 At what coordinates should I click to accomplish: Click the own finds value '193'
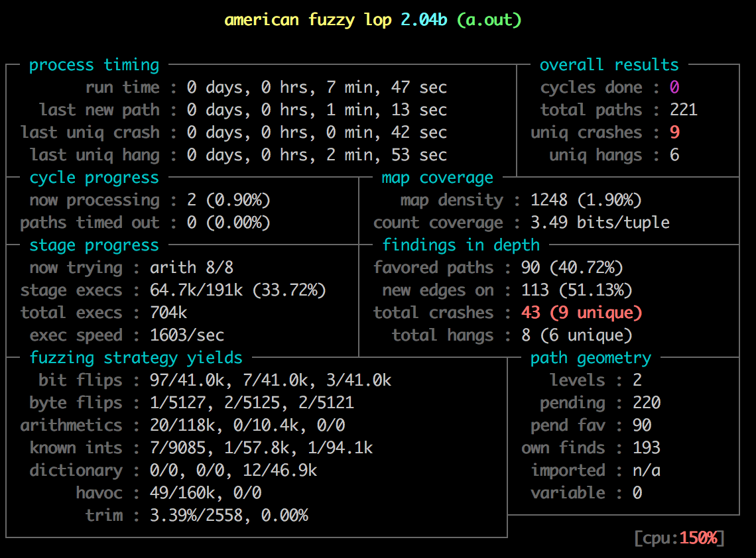click(x=646, y=448)
